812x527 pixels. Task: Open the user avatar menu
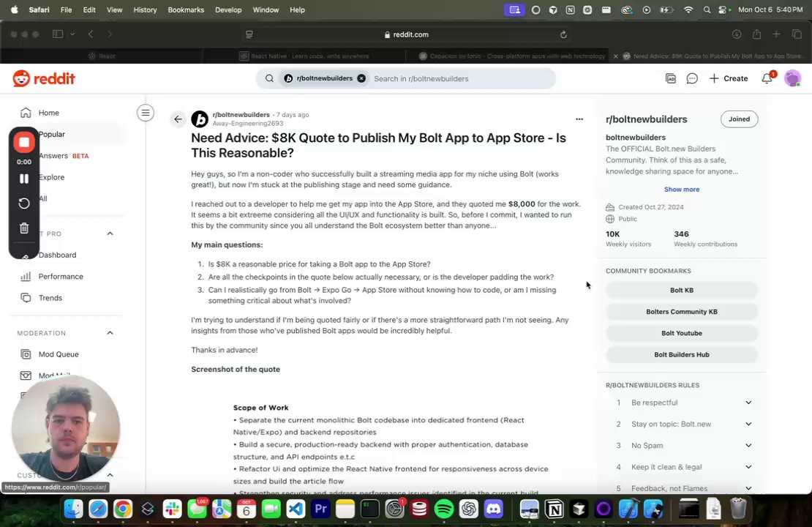792,78
